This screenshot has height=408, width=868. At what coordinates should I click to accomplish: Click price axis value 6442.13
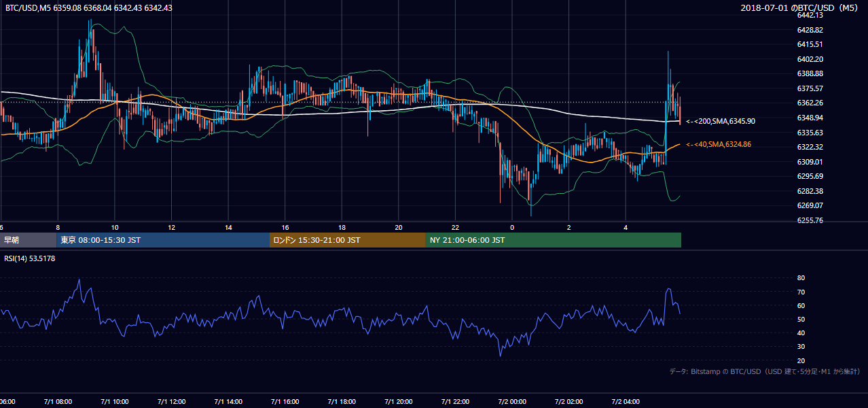click(x=810, y=15)
